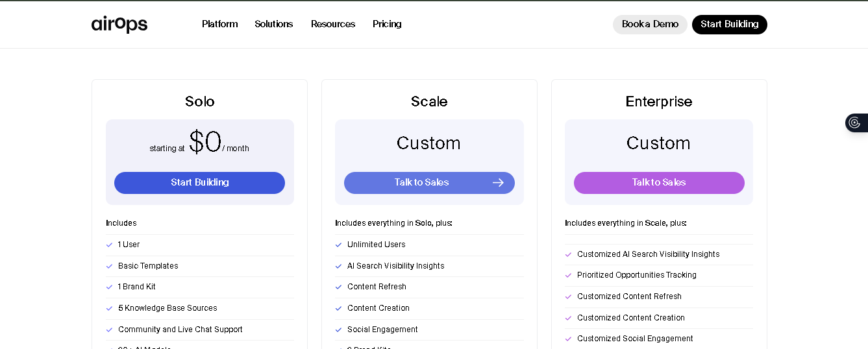Image resolution: width=868 pixels, height=349 pixels.
Task: Click the Unlimited Users feature text
Action: coord(377,245)
